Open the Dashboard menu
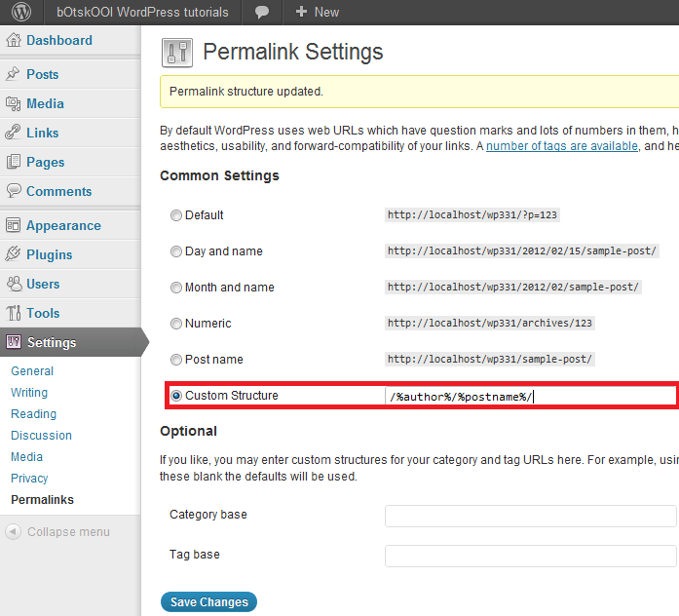 59,40
